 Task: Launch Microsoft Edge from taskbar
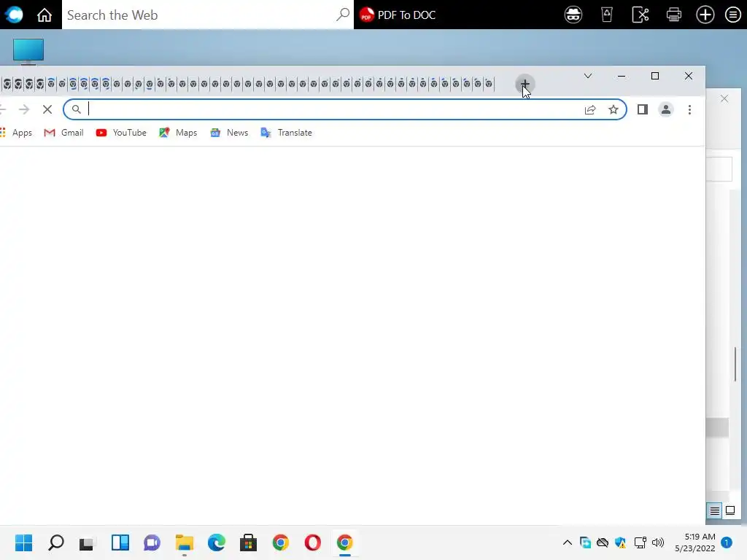point(216,542)
